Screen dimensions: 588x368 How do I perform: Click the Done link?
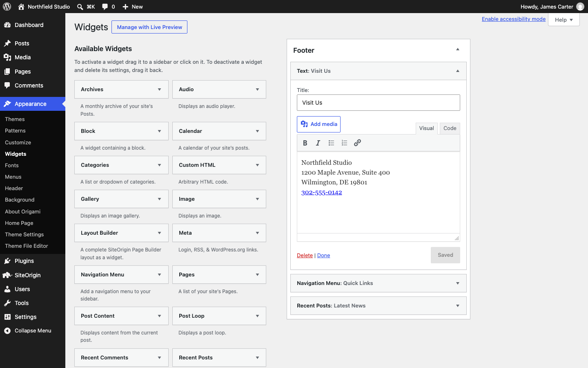point(323,256)
